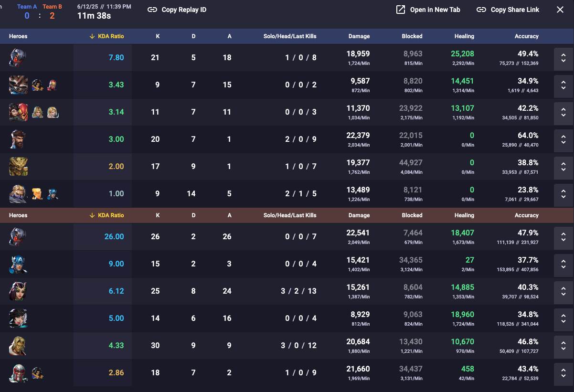Sort top team table by Accuracy header
Viewport: 574px width, 392px height.
pyautogui.click(x=526, y=36)
